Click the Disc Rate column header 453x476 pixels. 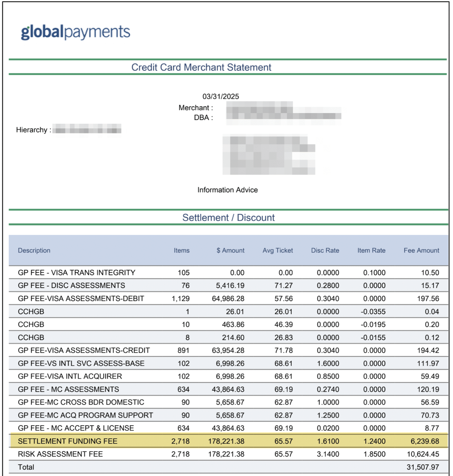click(325, 250)
